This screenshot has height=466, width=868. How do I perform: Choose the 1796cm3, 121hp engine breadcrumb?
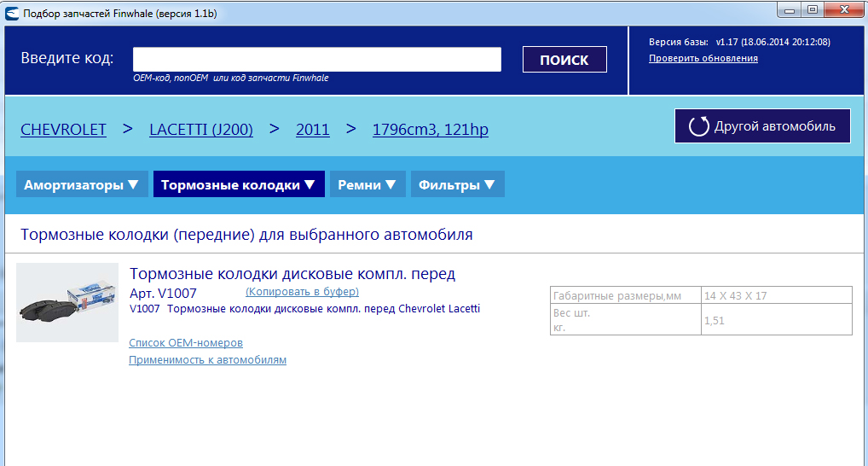click(x=430, y=130)
